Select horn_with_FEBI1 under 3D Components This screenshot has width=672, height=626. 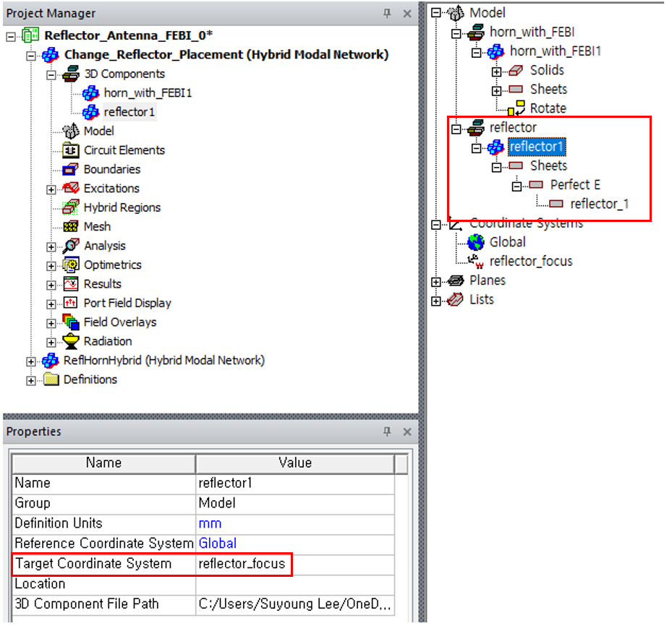148,93
